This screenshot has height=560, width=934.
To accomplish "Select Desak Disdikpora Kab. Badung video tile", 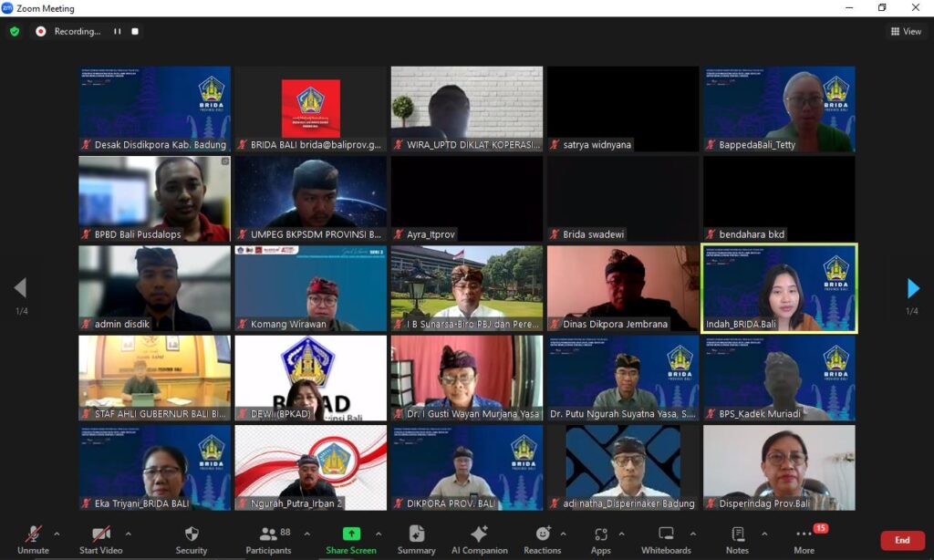I will pyautogui.click(x=155, y=109).
